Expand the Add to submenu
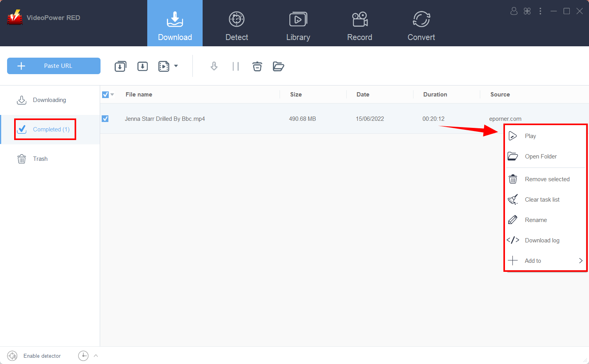The height and width of the screenshot is (364, 589). point(546,261)
